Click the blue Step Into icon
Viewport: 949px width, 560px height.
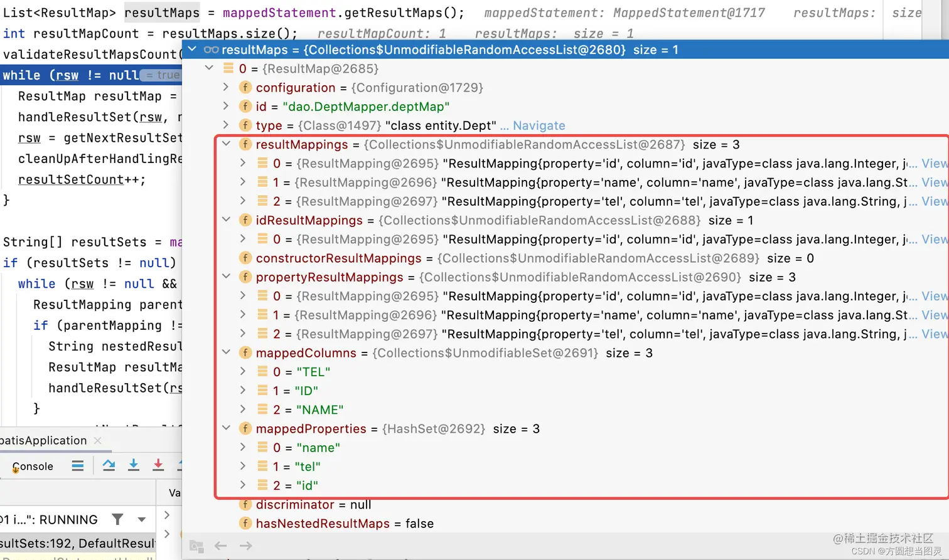(x=134, y=465)
